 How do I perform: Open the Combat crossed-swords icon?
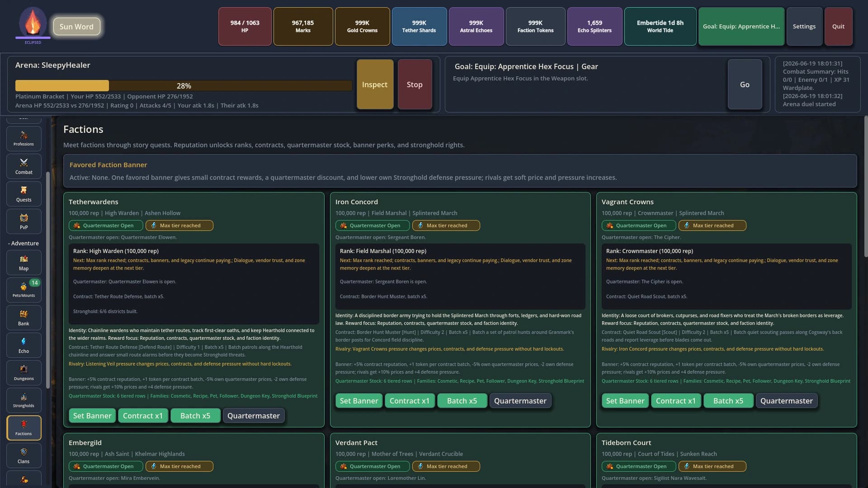(x=24, y=166)
